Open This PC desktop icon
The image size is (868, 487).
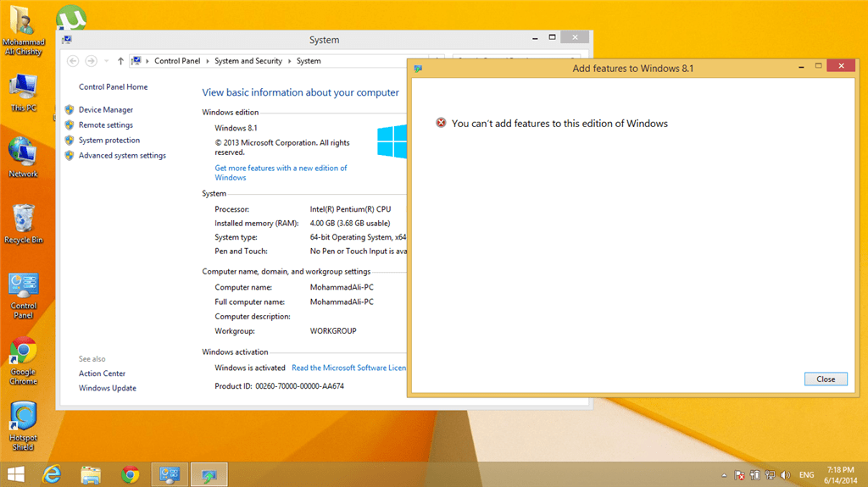[23, 93]
